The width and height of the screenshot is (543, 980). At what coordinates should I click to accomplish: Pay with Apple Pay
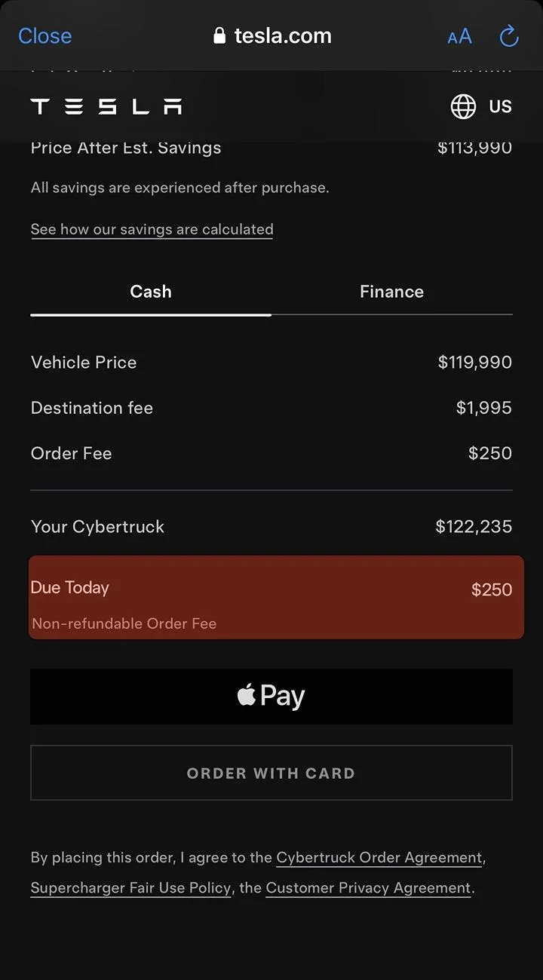pyautogui.click(x=271, y=697)
